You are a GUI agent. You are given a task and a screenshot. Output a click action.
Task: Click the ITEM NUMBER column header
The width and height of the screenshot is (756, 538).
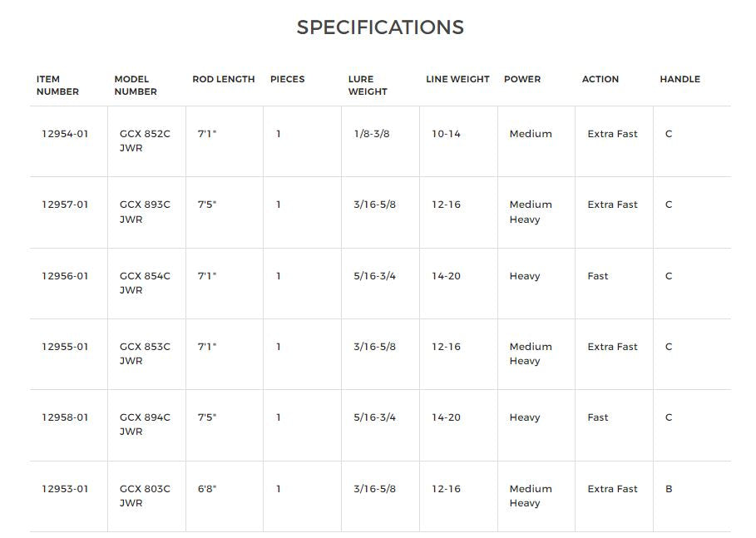[57, 86]
